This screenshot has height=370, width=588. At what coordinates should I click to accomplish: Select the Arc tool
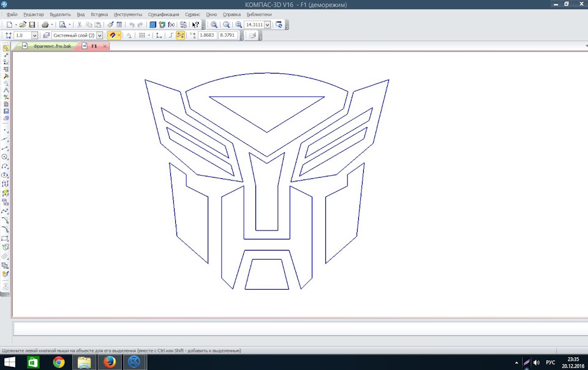pos(5,166)
